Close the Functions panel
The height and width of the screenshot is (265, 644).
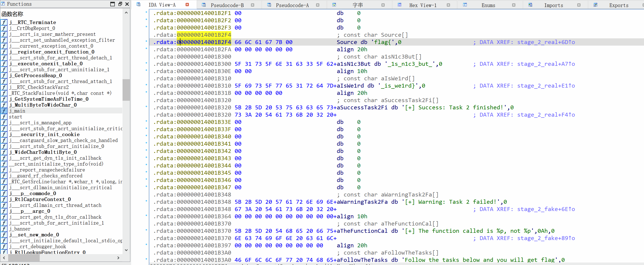127,4
